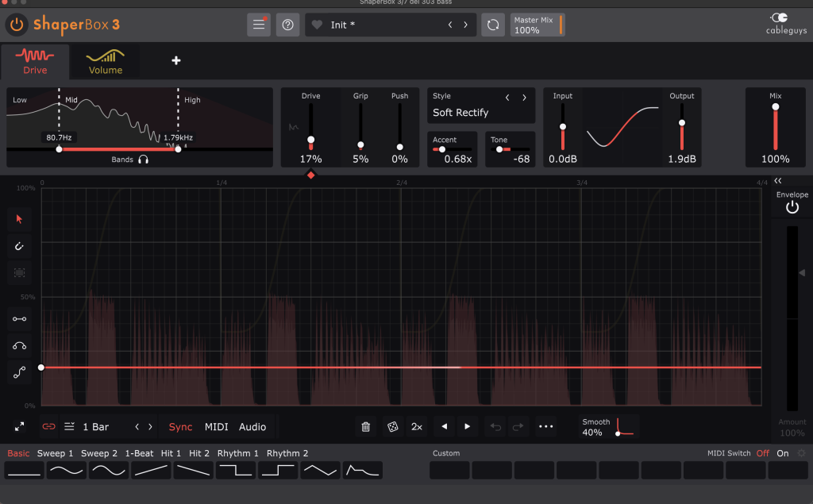The width and height of the screenshot is (813, 504).
Task: Switch to the Drive shaper tab
Action: click(x=35, y=62)
